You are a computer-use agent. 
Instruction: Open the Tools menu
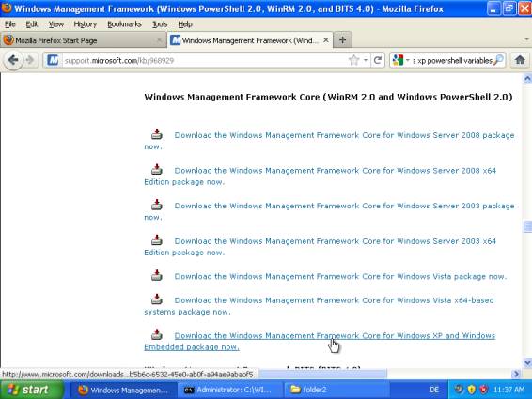[160, 24]
